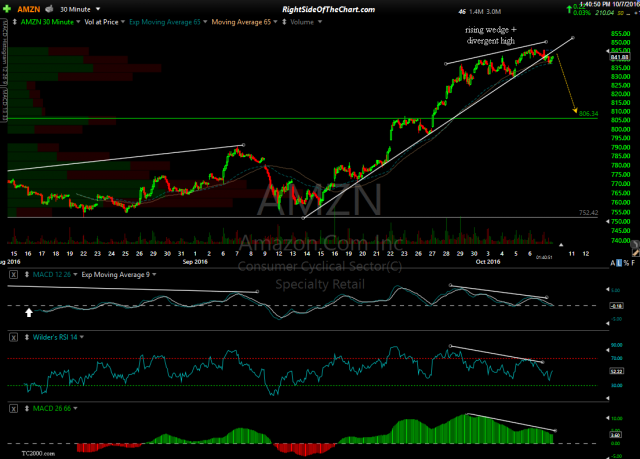Click the move arrows beside Wilder's RSI 14
The image size is (640, 459).
point(27,337)
